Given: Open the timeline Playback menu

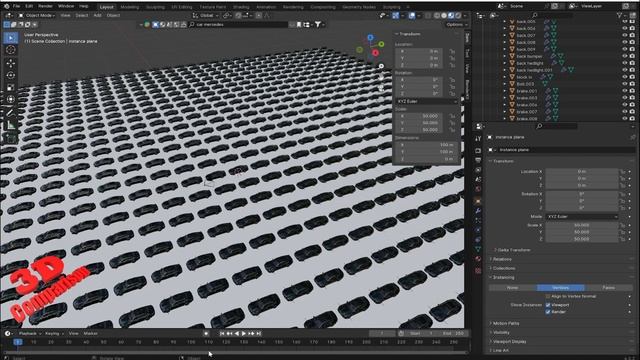Looking at the screenshot, I should point(29,333).
